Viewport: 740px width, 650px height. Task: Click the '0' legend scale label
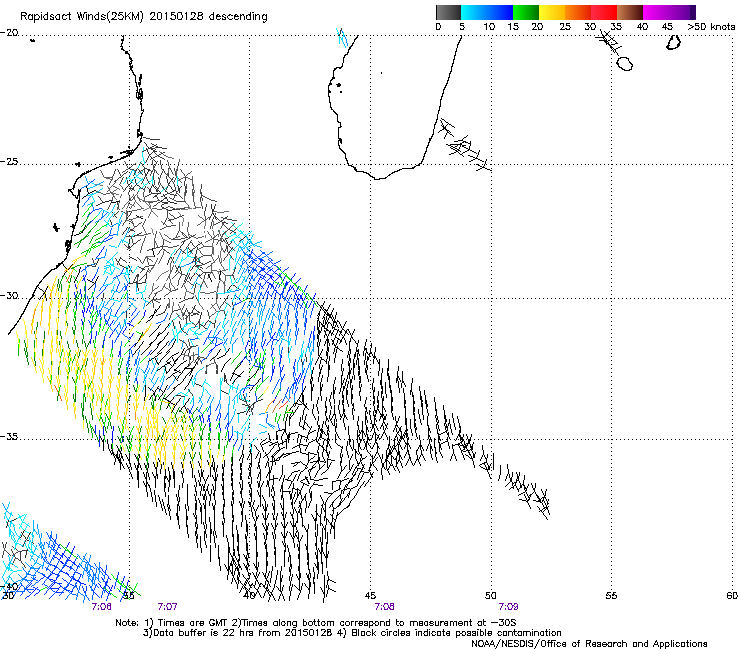click(438, 27)
